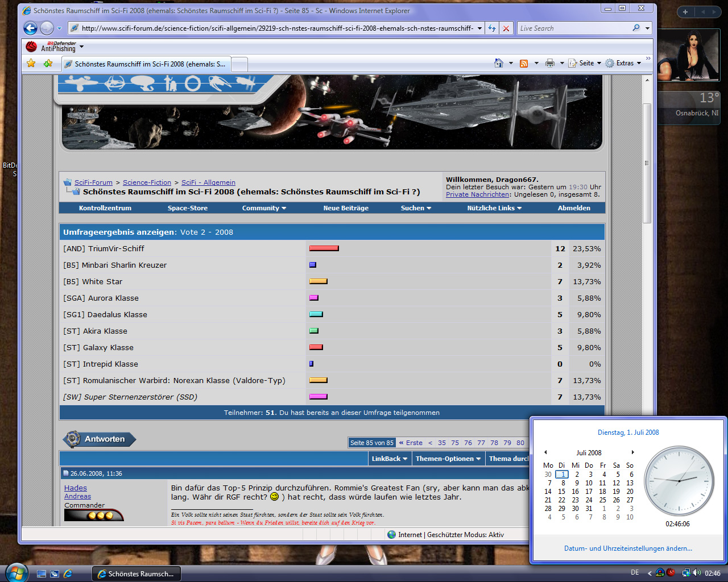This screenshot has height=582, width=728.
Task: Click the volume speaker icon in the tray
Action: click(697, 573)
